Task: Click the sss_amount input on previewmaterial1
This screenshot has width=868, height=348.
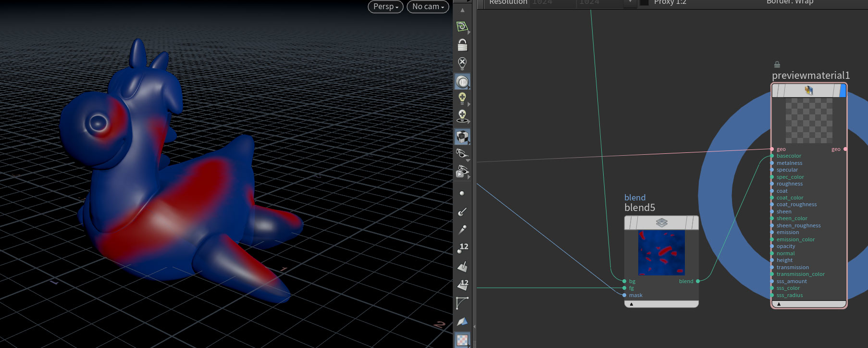Action: tap(772, 281)
